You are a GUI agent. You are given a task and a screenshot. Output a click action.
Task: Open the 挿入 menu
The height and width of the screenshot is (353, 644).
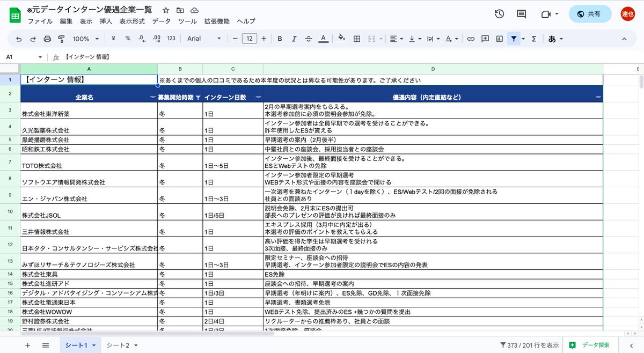(x=106, y=21)
